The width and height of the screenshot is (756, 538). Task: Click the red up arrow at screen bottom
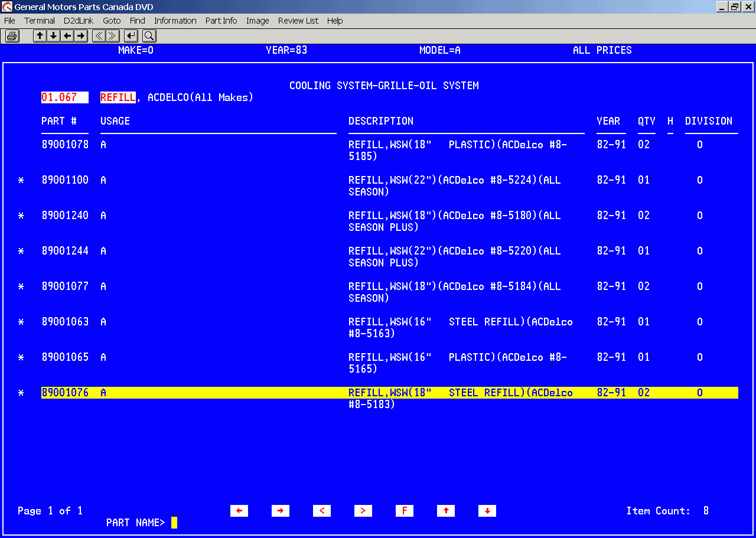(x=446, y=511)
